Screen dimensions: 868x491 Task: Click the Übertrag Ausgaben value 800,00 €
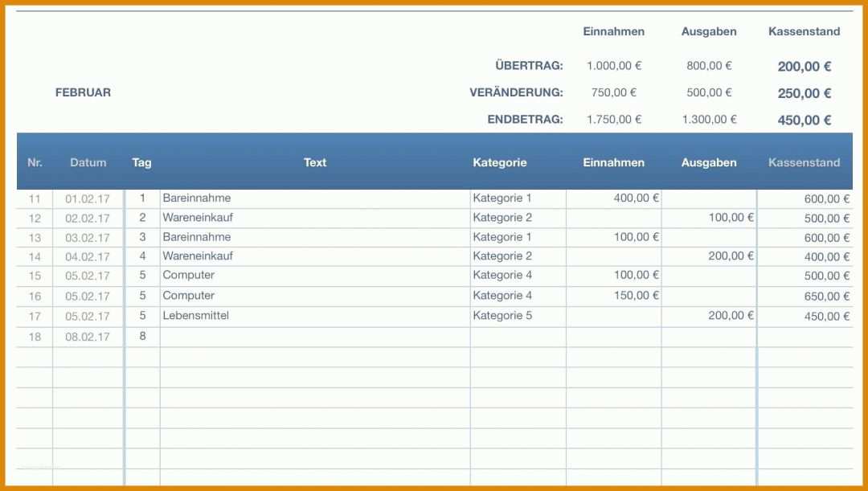click(x=709, y=66)
